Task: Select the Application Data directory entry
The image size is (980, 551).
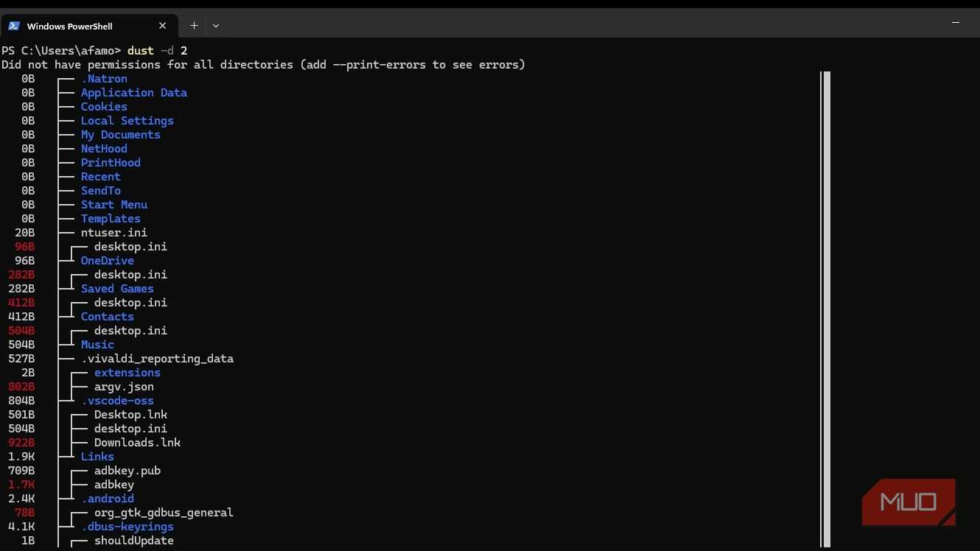Action: point(134,93)
